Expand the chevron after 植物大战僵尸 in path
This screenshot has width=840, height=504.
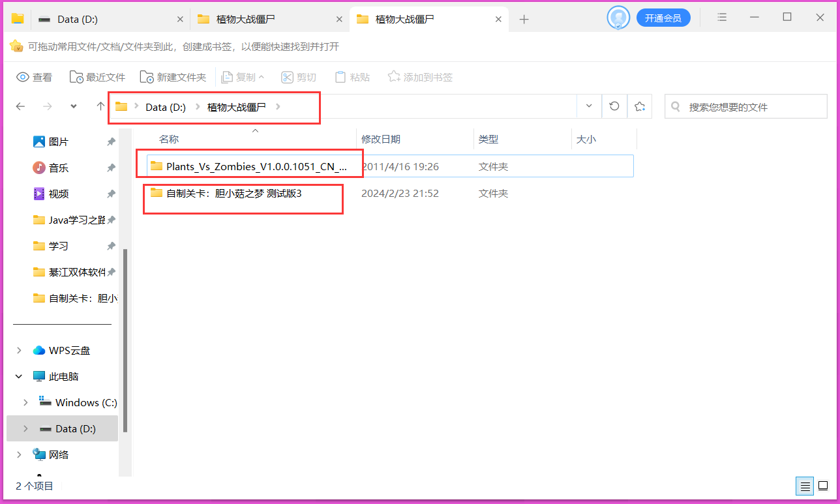[x=278, y=107]
